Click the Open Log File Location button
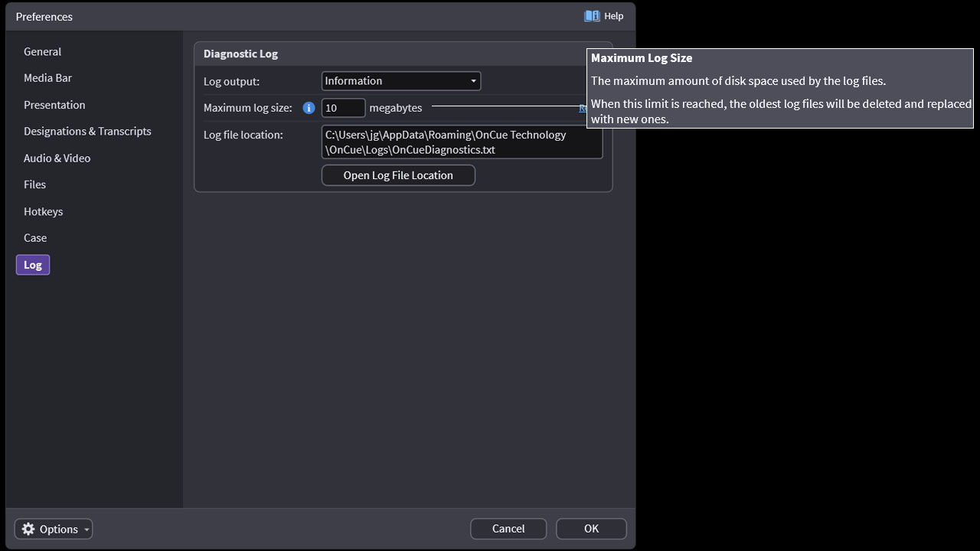Viewport: 980px width, 551px height. pyautogui.click(x=398, y=175)
